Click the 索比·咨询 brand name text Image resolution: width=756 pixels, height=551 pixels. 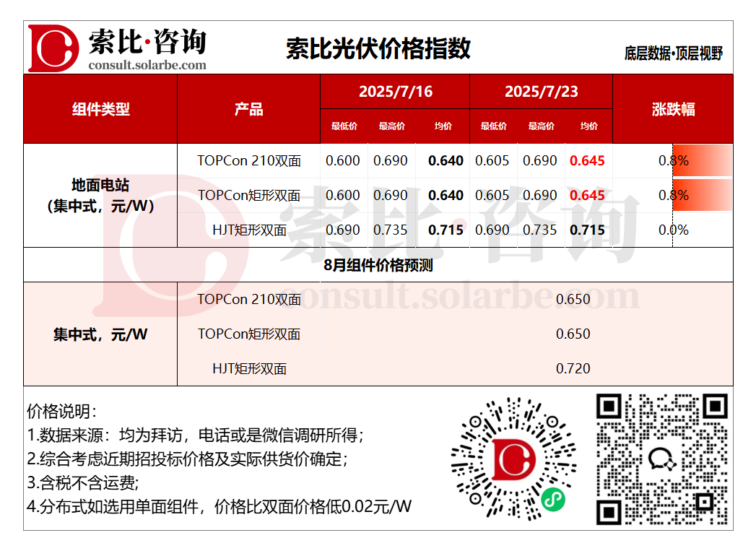coord(147,41)
